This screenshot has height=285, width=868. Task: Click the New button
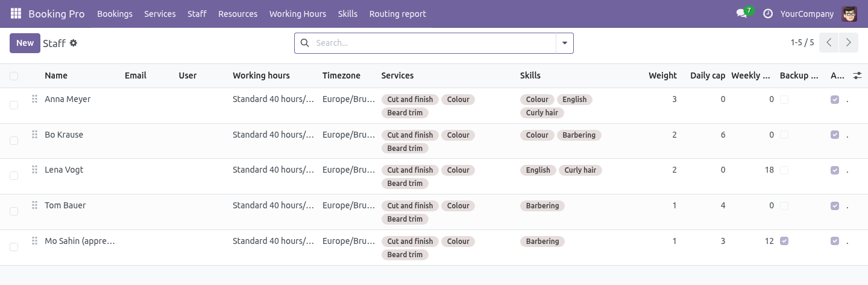[x=25, y=43]
